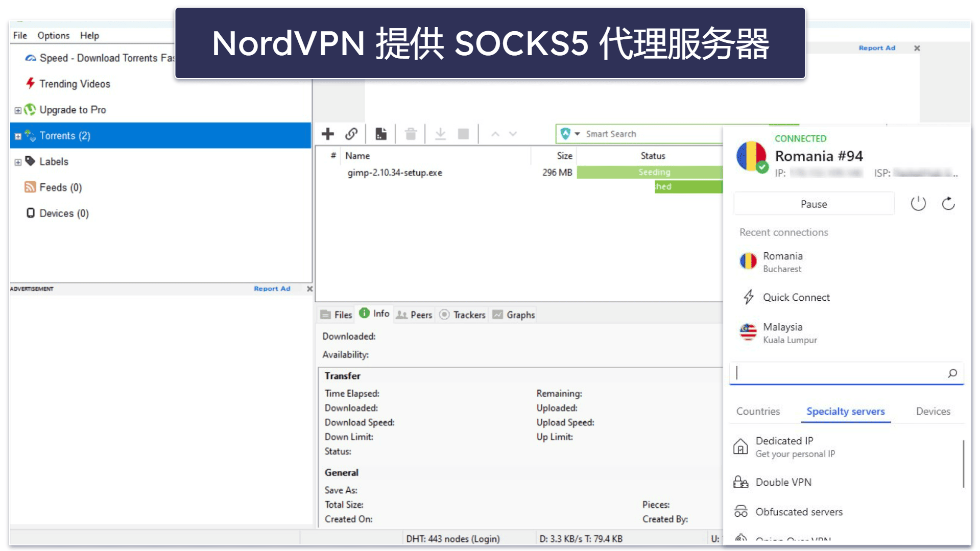Open the Help menu

pyautogui.click(x=89, y=35)
